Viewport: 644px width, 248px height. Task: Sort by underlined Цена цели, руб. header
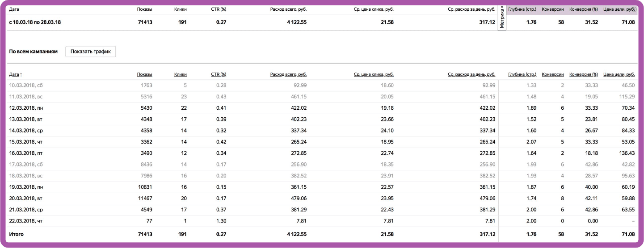coord(619,74)
